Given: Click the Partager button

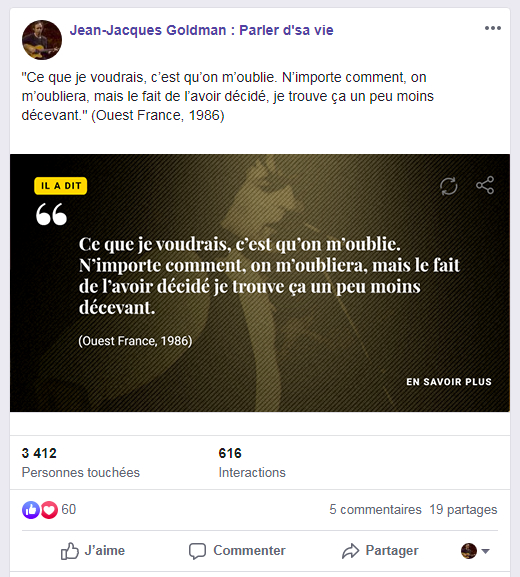Looking at the screenshot, I should 380,551.
